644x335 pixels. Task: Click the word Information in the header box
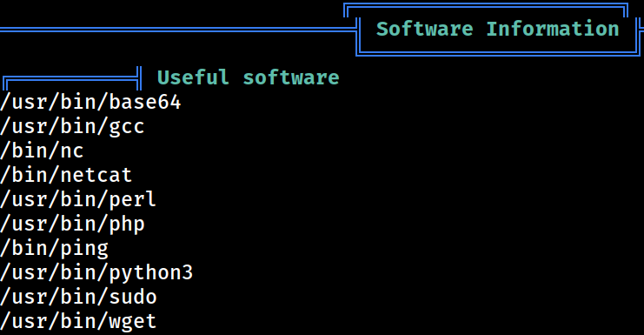[x=553, y=29]
